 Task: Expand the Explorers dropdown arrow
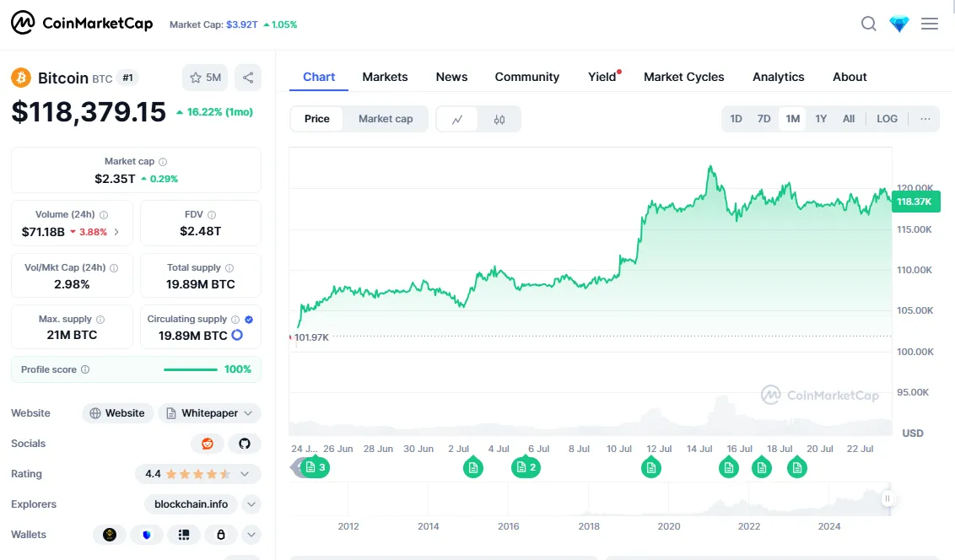251,504
